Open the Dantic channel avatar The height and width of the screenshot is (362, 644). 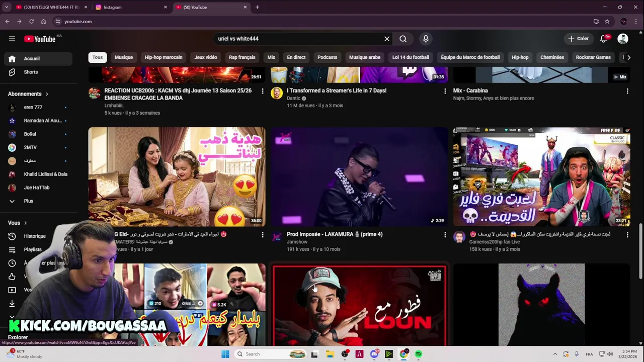[277, 93]
